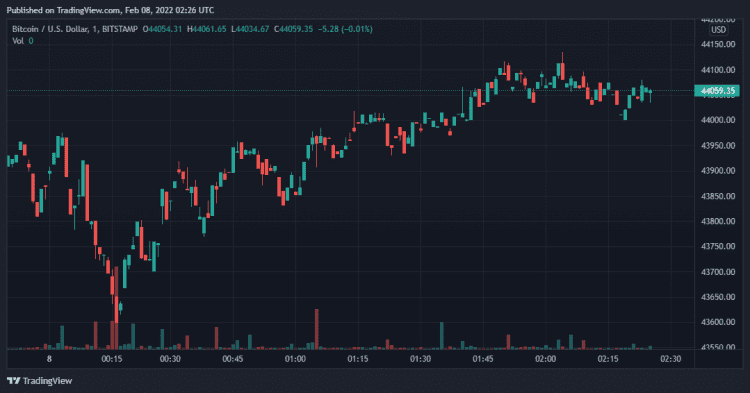Click the 44100.00 price axis label
Screen dimensions: 750x393
(718, 70)
